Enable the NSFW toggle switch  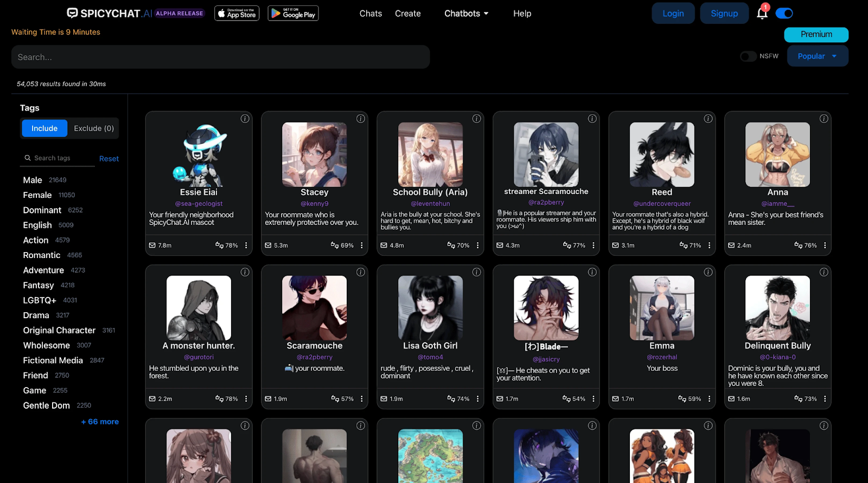(x=748, y=56)
